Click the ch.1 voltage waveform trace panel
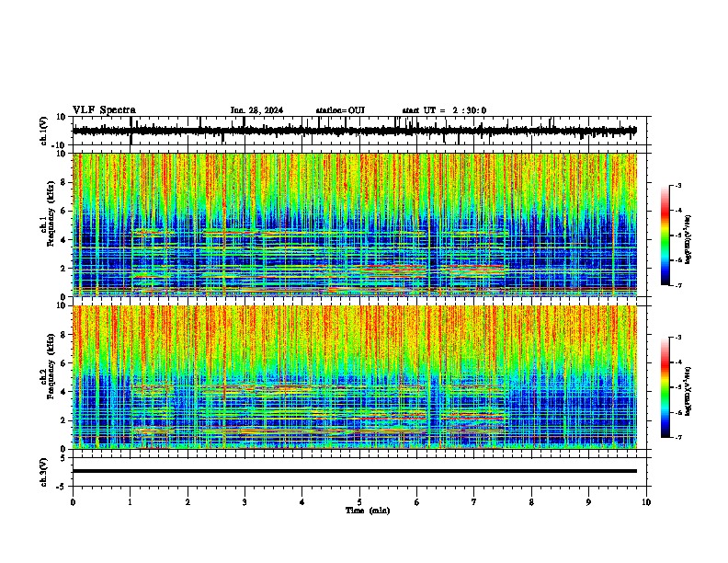 tap(359, 131)
